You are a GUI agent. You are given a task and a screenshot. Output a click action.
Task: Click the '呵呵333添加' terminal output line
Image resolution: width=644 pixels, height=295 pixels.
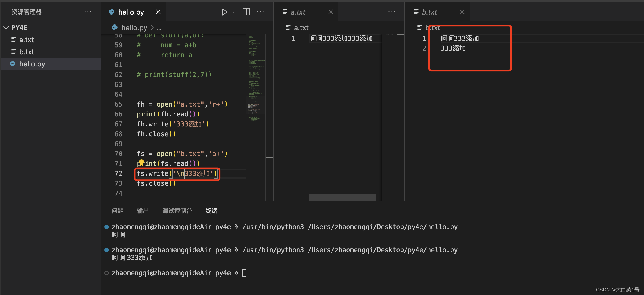(x=132, y=258)
